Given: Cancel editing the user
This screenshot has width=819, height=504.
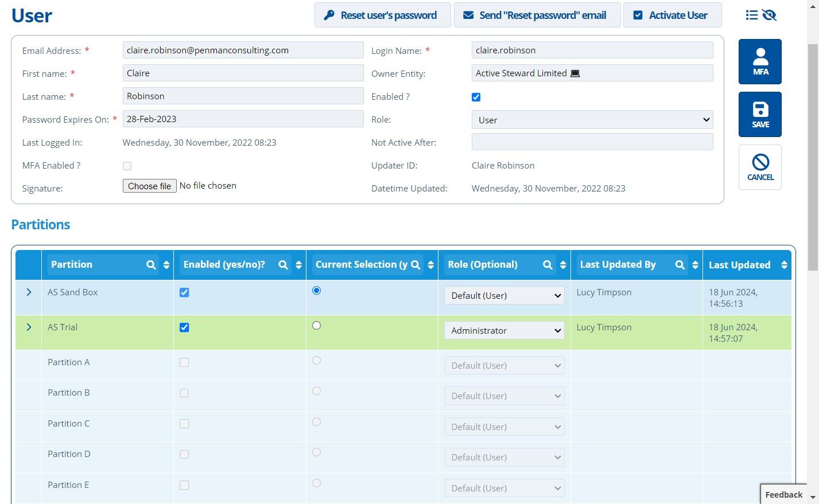Looking at the screenshot, I should pos(760,167).
